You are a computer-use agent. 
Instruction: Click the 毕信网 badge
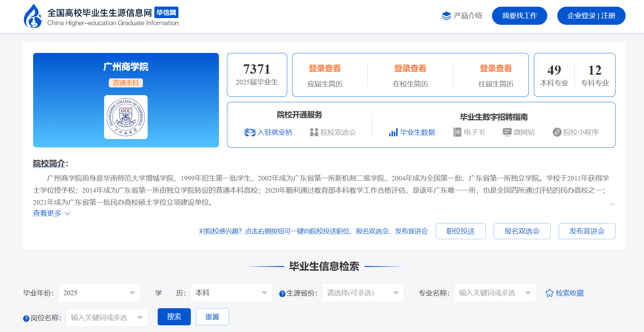point(166,12)
